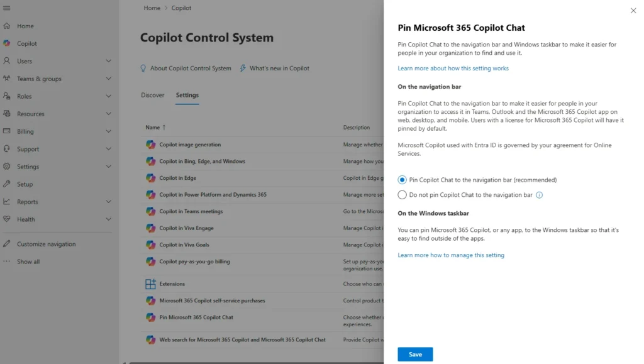The width and height of the screenshot is (644, 364).
Task: Click the Users person icon
Action: pos(6,61)
